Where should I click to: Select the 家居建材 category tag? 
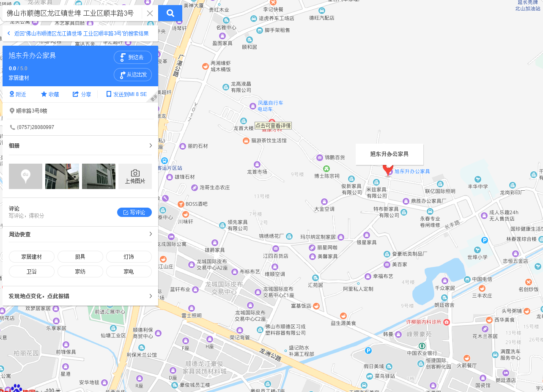32,257
